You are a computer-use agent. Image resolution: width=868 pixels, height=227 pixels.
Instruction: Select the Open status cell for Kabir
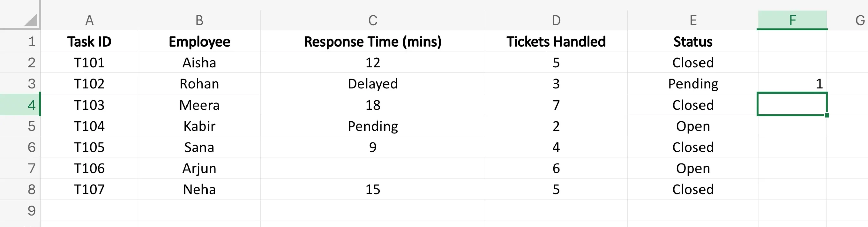tap(693, 126)
